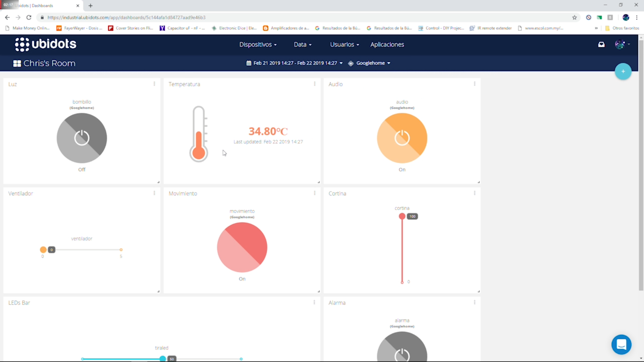Viewport: 644px width, 362px height.
Task: Open the Control - DIY Projects bookmark
Action: (x=441, y=28)
